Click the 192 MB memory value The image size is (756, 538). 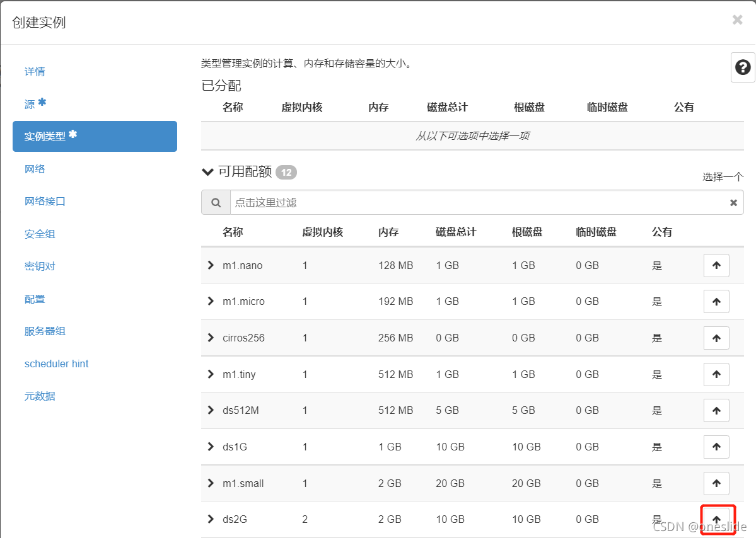click(x=396, y=302)
